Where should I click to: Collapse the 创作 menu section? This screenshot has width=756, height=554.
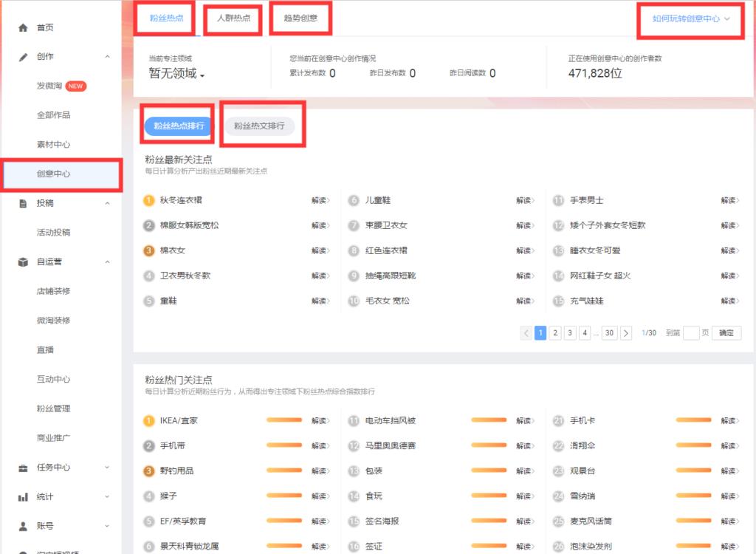coord(107,57)
